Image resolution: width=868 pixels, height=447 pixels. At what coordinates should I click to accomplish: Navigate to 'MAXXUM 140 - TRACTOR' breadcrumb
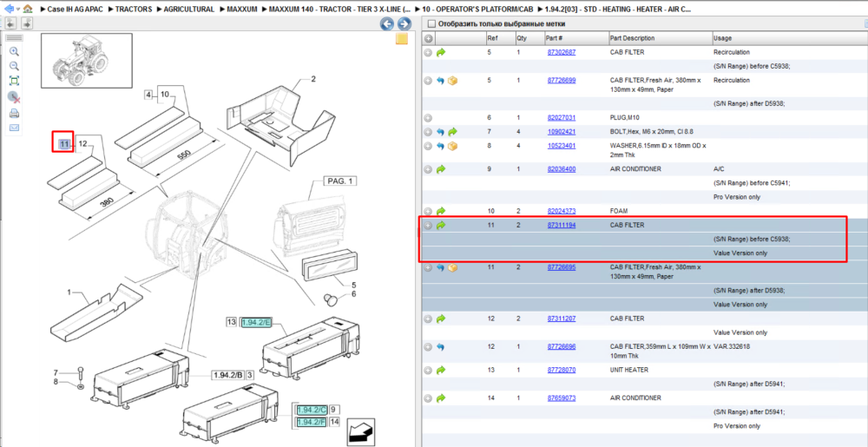point(340,10)
